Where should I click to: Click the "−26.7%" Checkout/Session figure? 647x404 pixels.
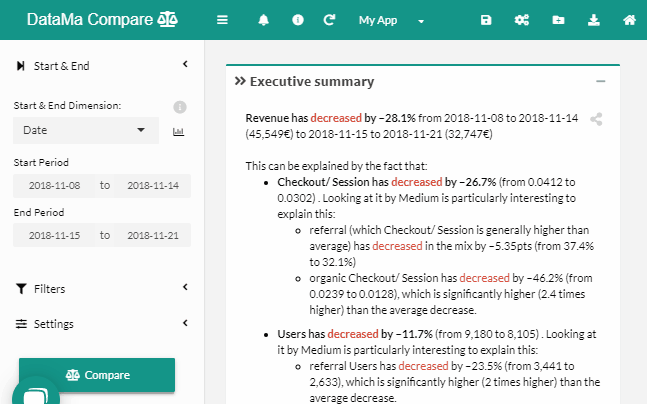click(x=477, y=182)
